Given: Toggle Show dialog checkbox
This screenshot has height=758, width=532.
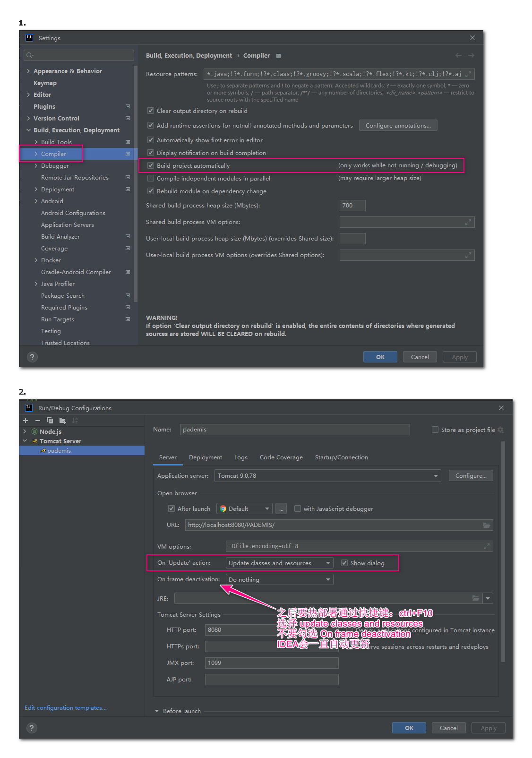Looking at the screenshot, I should click(344, 563).
